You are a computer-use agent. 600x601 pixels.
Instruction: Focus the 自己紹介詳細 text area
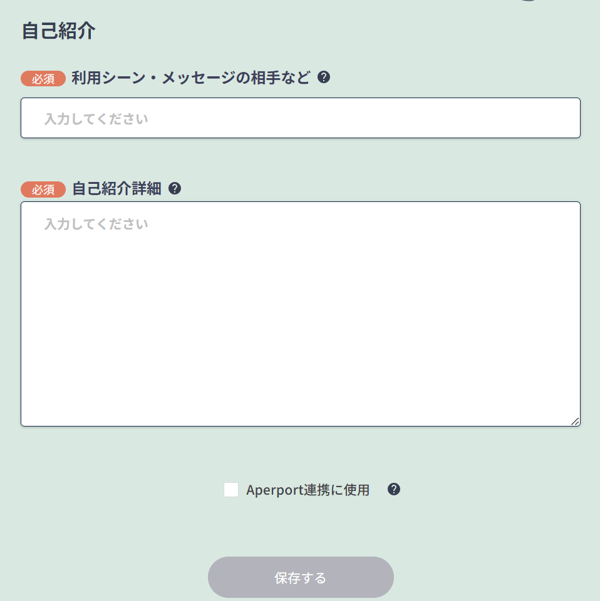(x=301, y=314)
